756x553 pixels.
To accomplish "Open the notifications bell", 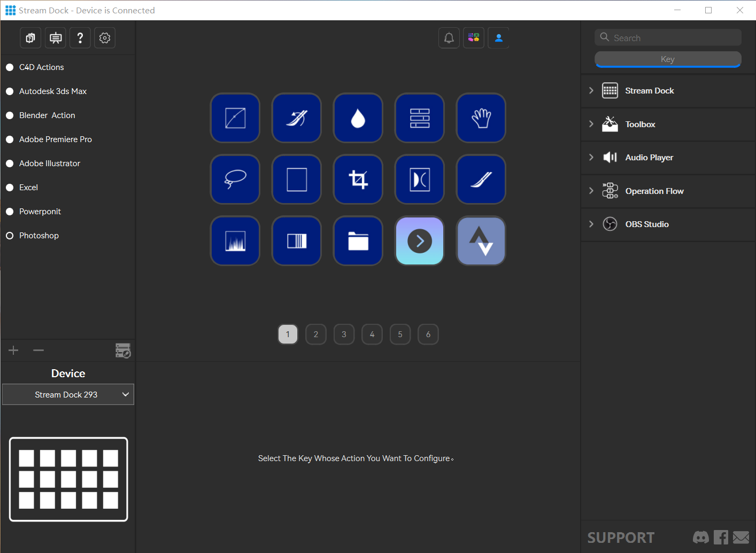I will tap(449, 38).
